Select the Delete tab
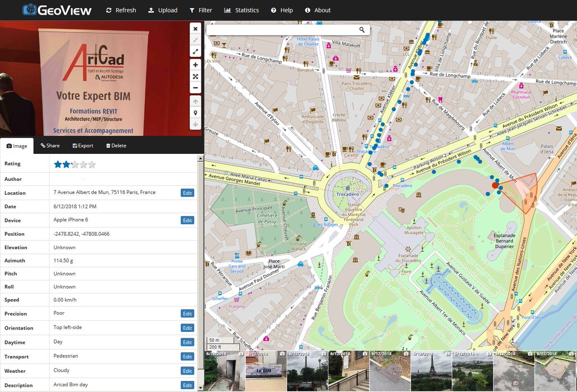This screenshot has width=577, height=392. click(x=116, y=146)
